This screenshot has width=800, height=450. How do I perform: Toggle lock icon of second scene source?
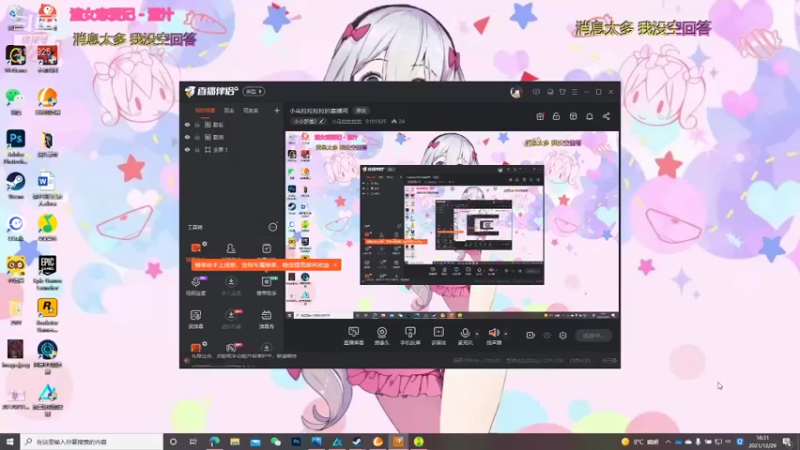(197, 137)
